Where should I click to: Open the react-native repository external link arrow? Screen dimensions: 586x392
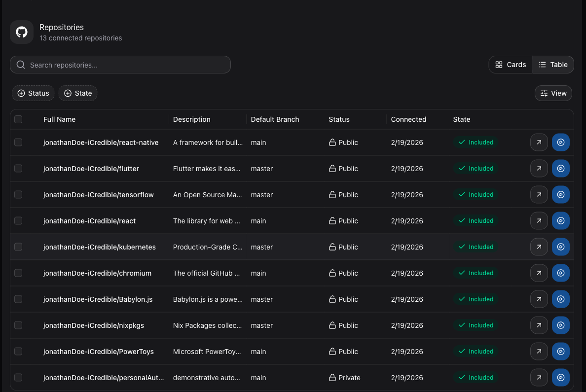click(x=539, y=143)
